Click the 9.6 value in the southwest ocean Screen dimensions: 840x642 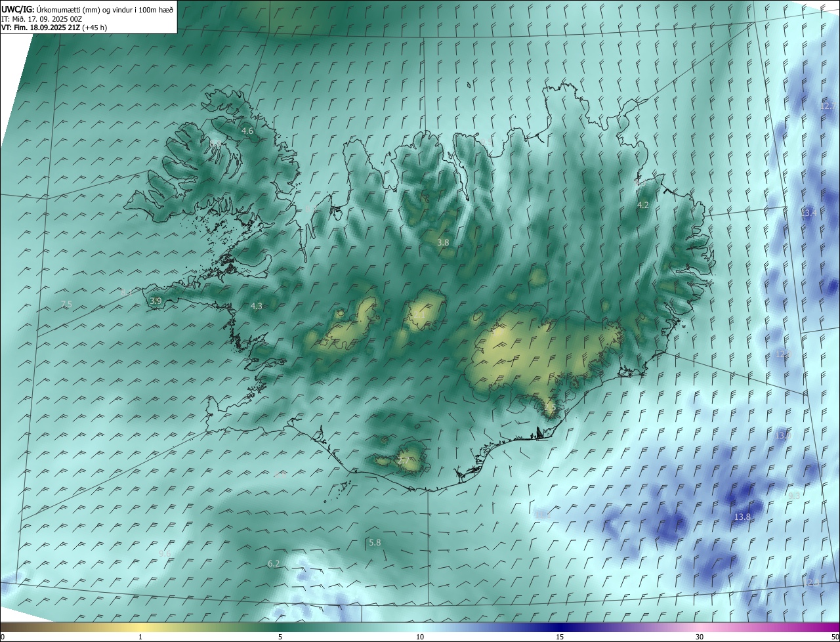[165, 553]
